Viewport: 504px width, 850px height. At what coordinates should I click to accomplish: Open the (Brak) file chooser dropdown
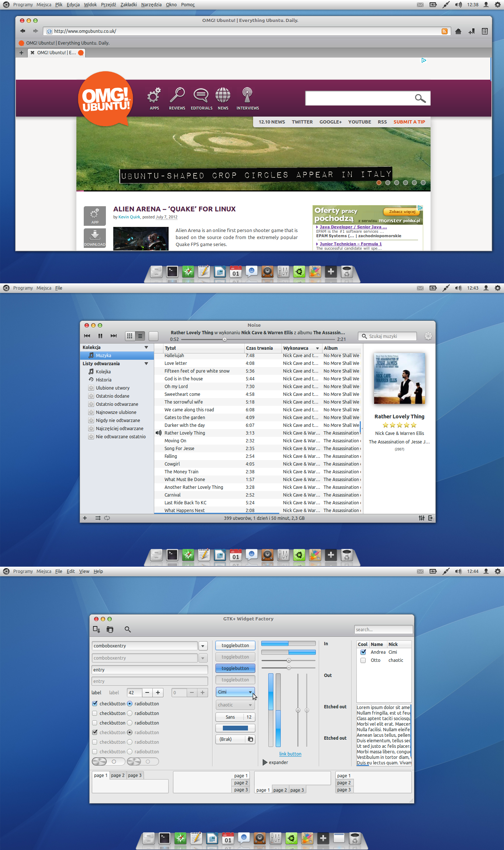(x=235, y=739)
